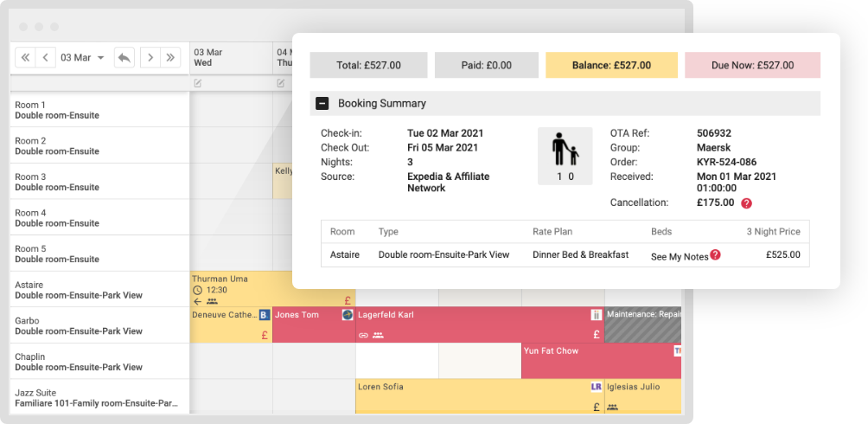The width and height of the screenshot is (868, 424).
Task: Click the link icon in Lagerfeld Karl booking
Action: coord(363,336)
